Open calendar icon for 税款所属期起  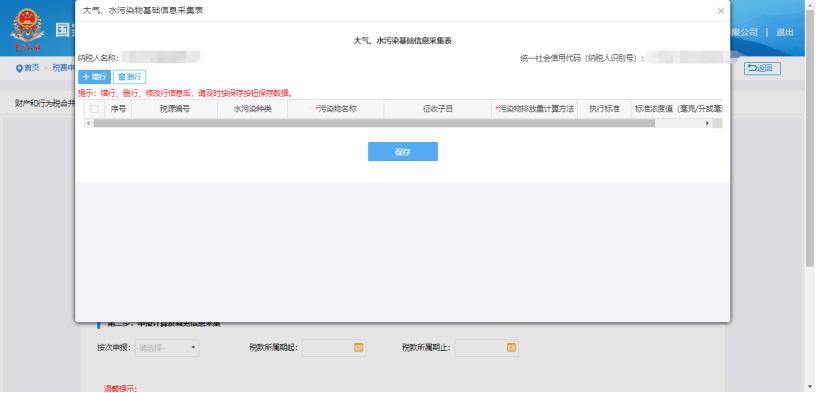tap(358, 348)
